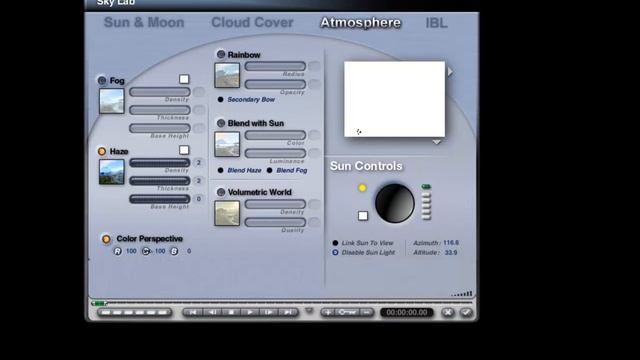The width and height of the screenshot is (640, 360).
Task: Click the Altitude value 33.9
Action: (451, 253)
